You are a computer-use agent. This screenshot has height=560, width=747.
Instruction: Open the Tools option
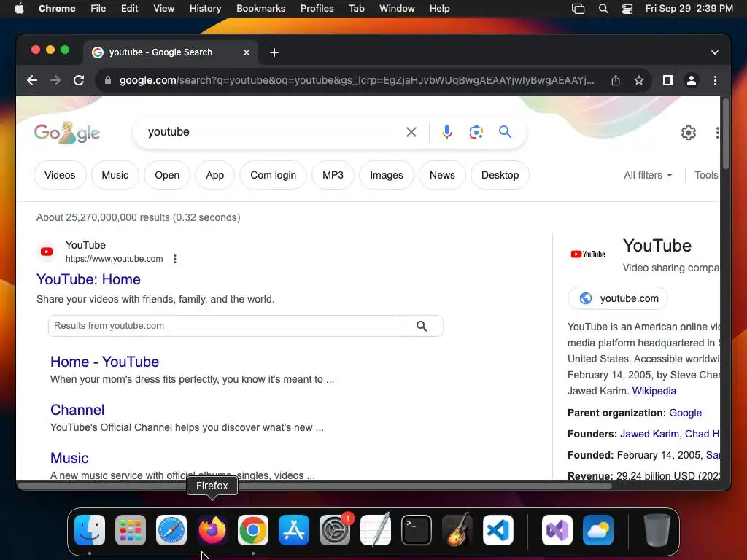[706, 175]
